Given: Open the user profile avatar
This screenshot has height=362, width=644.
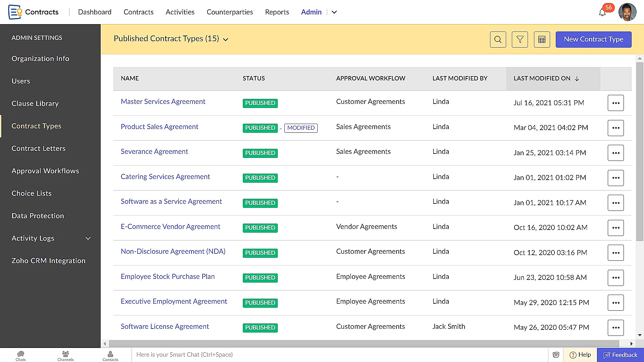Looking at the screenshot, I should click(627, 12).
